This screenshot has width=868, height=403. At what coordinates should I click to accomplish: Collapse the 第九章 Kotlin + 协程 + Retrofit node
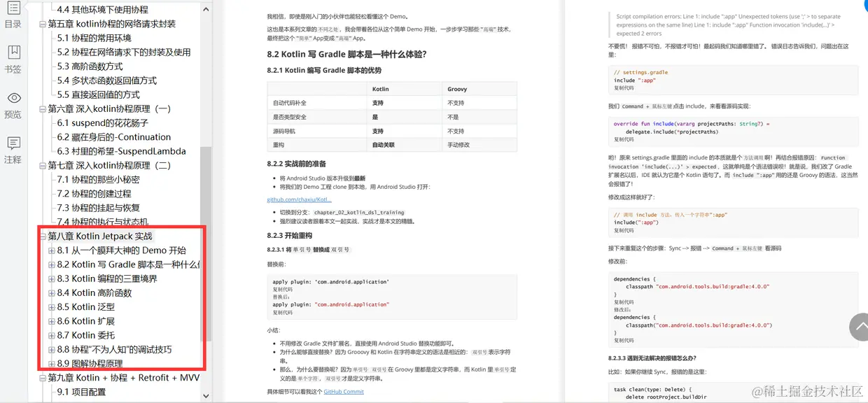(x=43, y=378)
